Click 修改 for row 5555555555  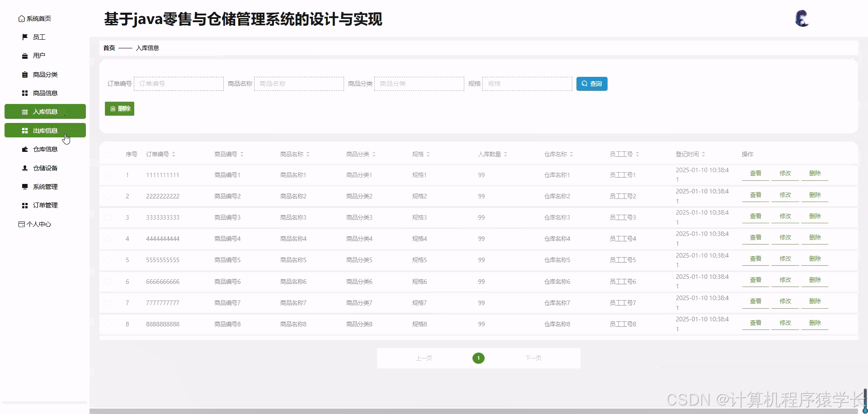coord(785,259)
